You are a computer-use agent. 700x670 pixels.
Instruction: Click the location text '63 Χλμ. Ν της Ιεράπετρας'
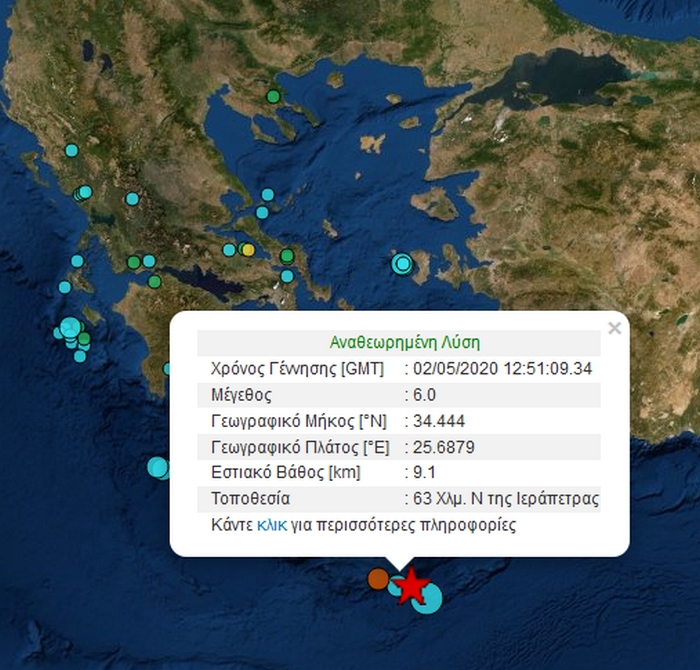(506, 498)
